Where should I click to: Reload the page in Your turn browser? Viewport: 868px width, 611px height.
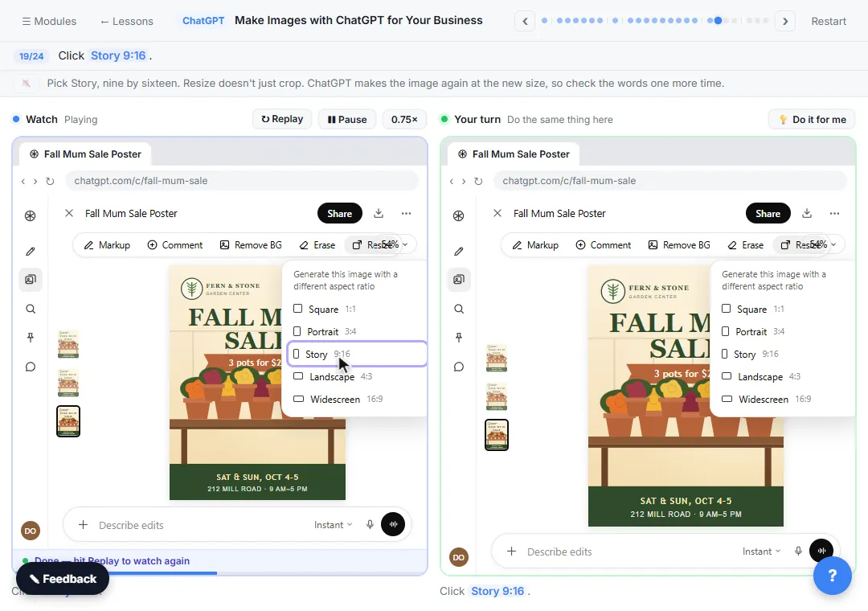478,181
